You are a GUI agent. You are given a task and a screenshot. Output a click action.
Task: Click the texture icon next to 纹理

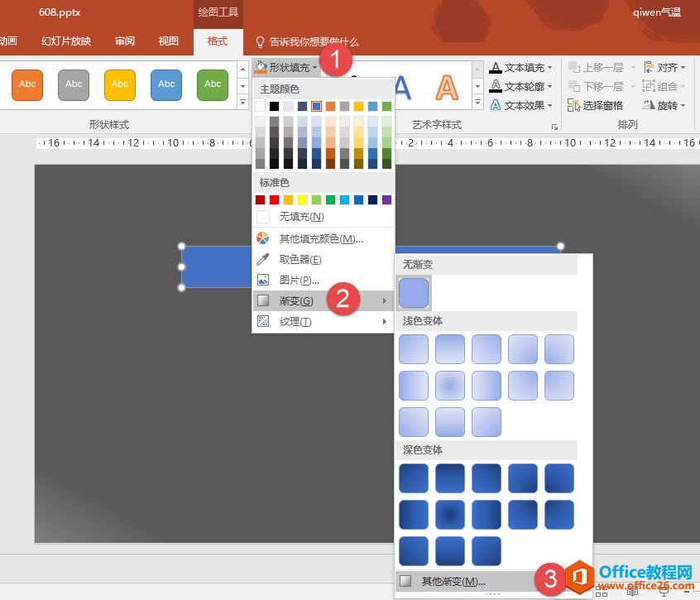[263, 321]
